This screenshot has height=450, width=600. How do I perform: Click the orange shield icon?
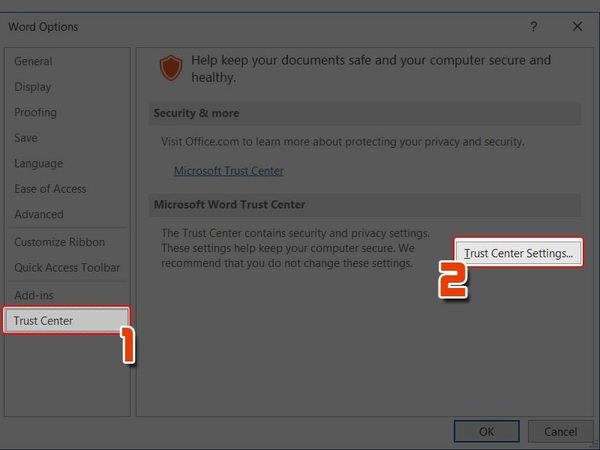pyautogui.click(x=172, y=68)
